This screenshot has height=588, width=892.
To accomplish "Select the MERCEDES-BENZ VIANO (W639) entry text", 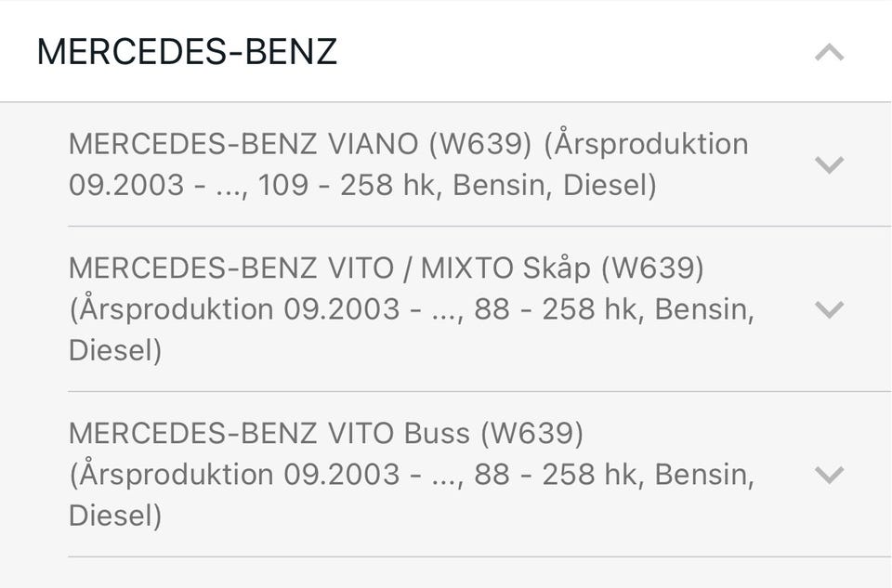I will (x=409, y=164).
